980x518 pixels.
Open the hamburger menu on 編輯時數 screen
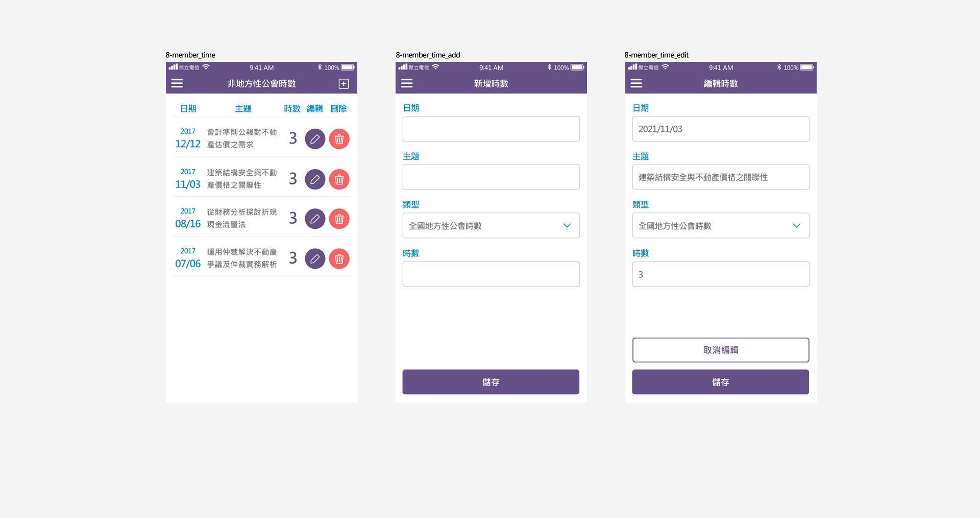[636, 83]
